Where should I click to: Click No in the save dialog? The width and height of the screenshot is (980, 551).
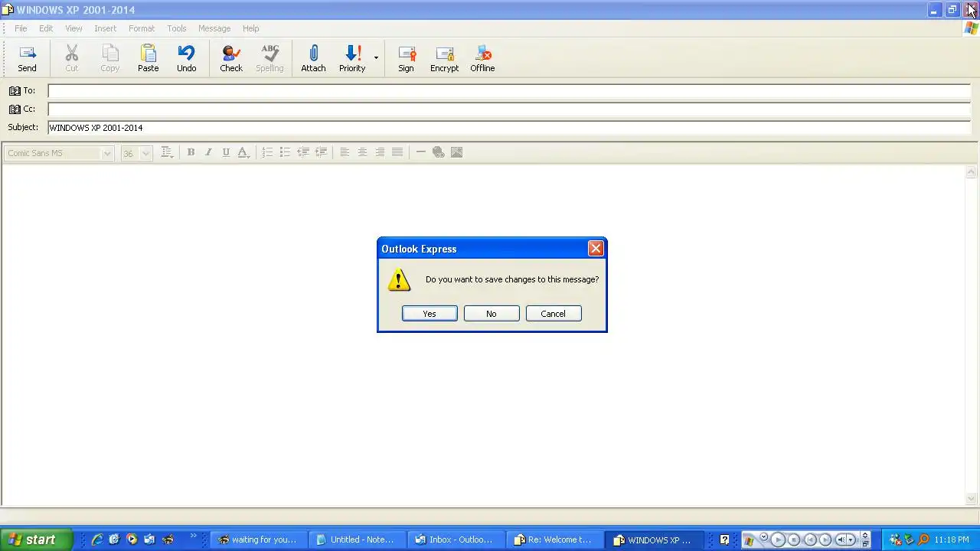[x=492, y=314]
